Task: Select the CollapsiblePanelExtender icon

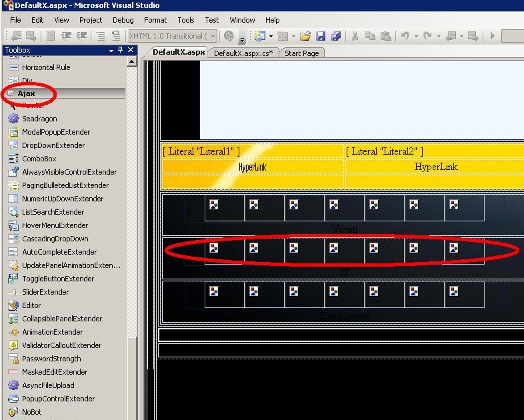Action: 13,319
